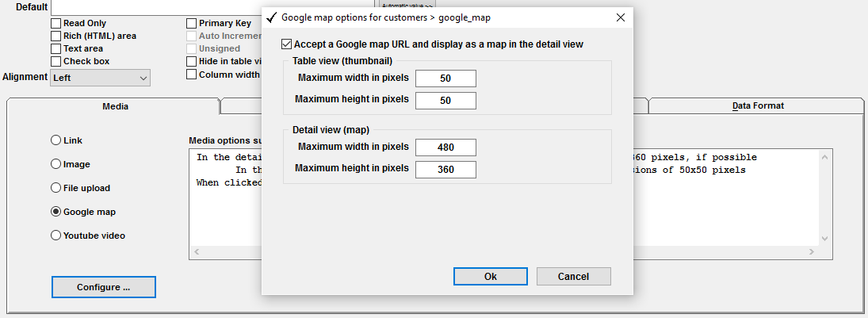Select the Link radio button
The image size is (868, 318).
click(x=56, y=140)
